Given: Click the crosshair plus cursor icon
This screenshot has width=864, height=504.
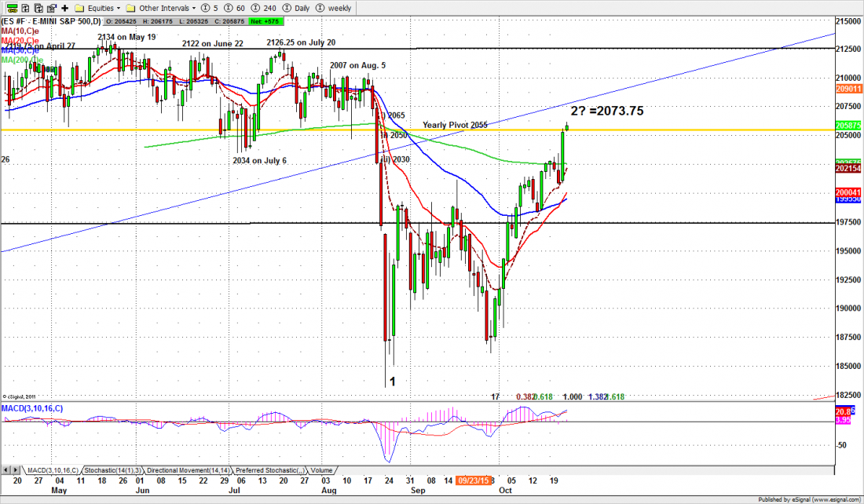Looking at the screenshot, I should coord(65,8).
